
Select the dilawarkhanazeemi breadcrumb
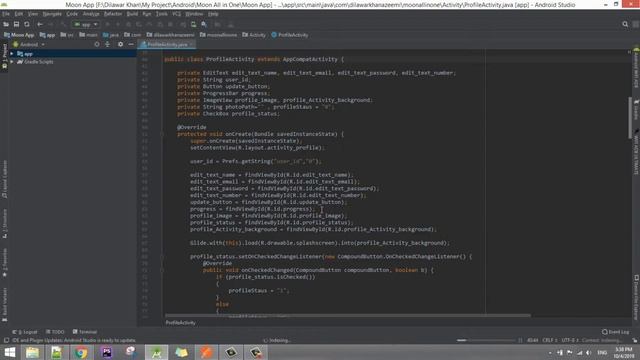[x=171, y=35]
